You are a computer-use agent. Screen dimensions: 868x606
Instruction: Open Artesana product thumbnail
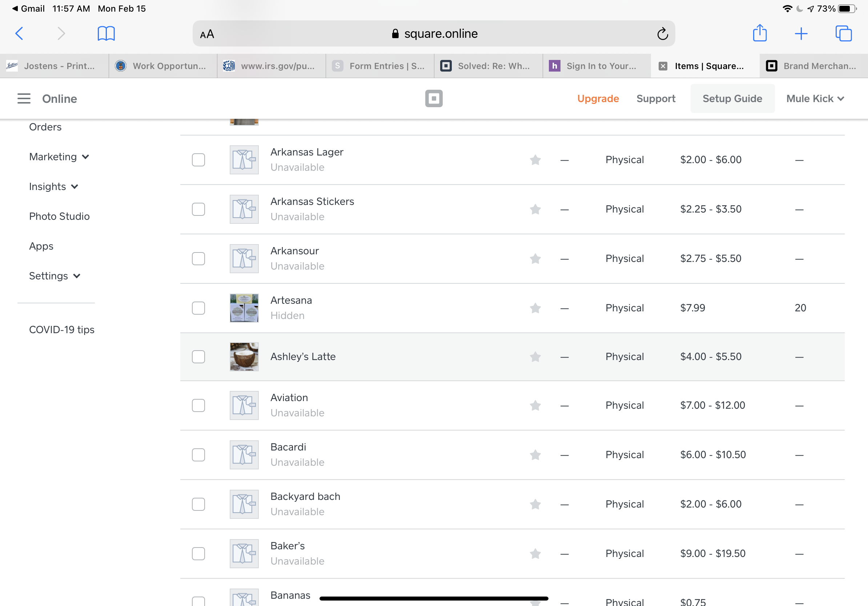[x=244, y=308]
